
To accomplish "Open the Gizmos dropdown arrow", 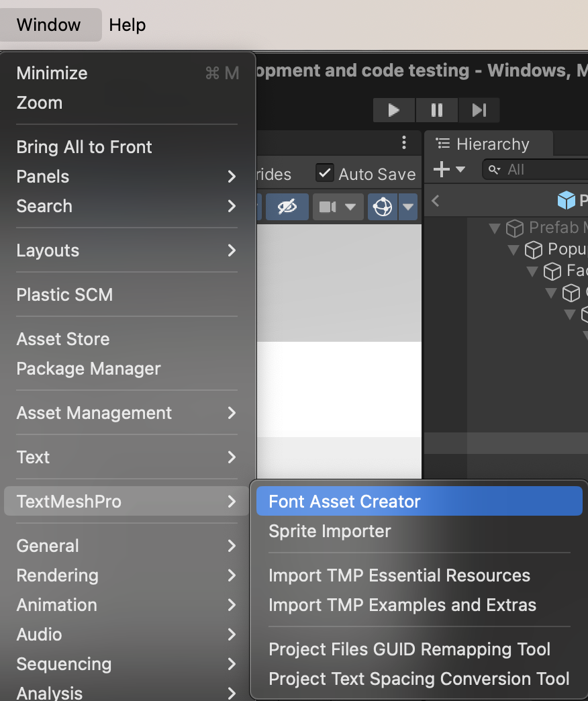I will [408, 207].
